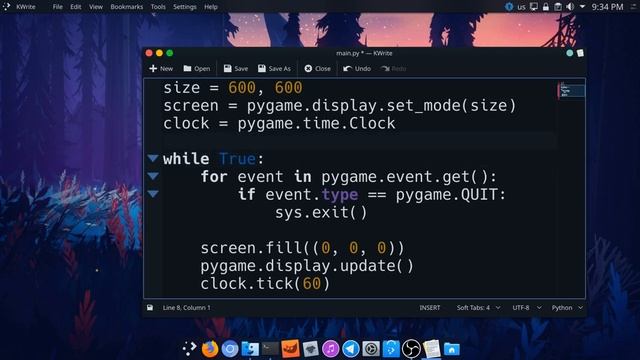Image resolution: width=640 pixels, height=360 pixels.
Task: Open the File menu
Action: [x=58, y=7]
